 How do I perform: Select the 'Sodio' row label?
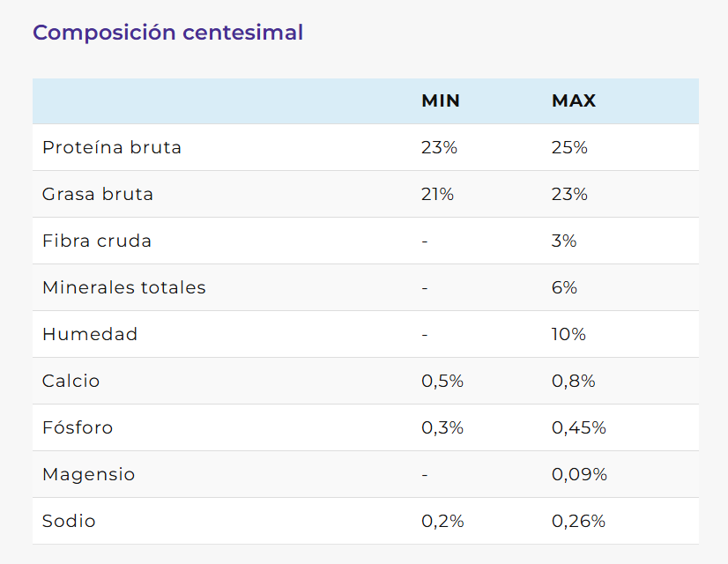coord(69,521)
